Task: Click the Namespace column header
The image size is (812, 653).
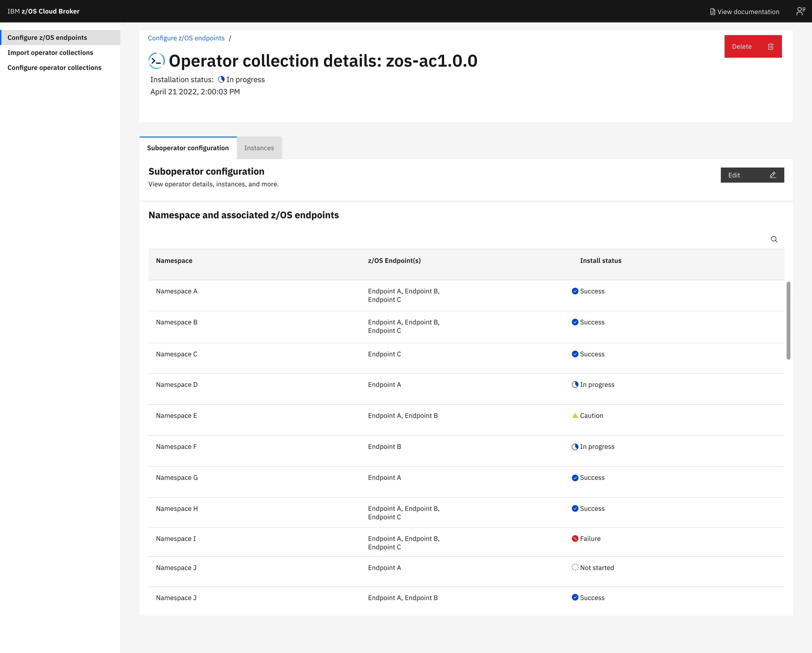Action: [x=174, y=261]
